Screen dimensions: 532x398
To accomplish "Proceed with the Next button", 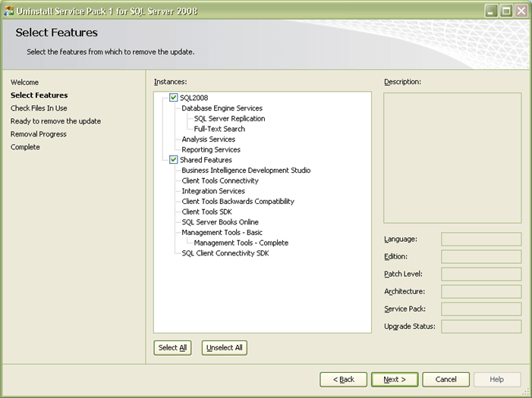I will click(395, 379).
